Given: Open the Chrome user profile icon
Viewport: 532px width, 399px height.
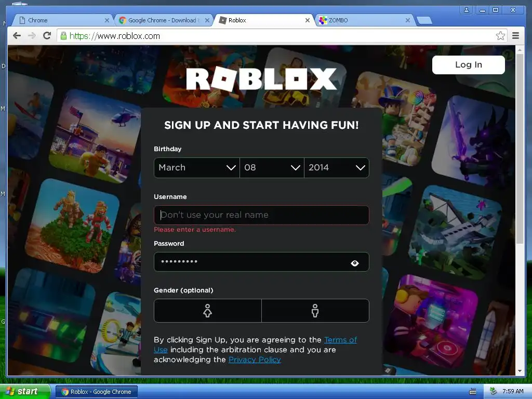Looking at the screenshot, I should [467, 10].
